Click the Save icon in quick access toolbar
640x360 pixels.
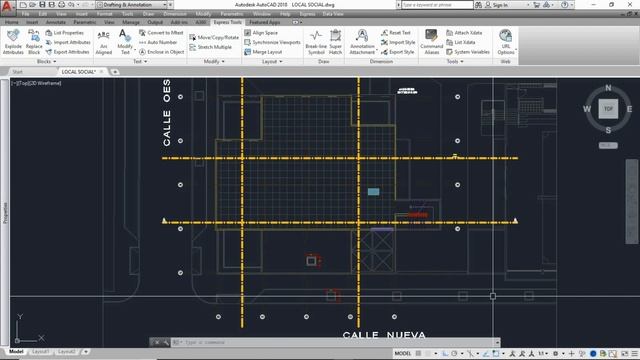click(42, 5)
